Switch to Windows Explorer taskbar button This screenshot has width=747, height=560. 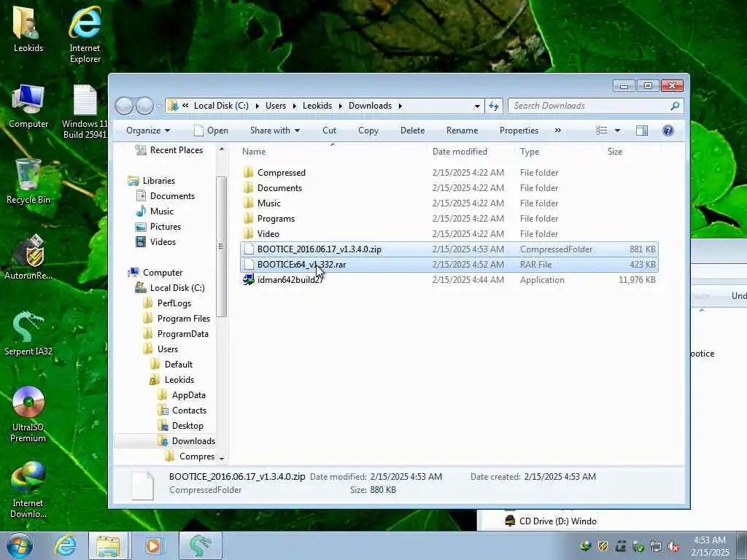[x=109, y=545]
